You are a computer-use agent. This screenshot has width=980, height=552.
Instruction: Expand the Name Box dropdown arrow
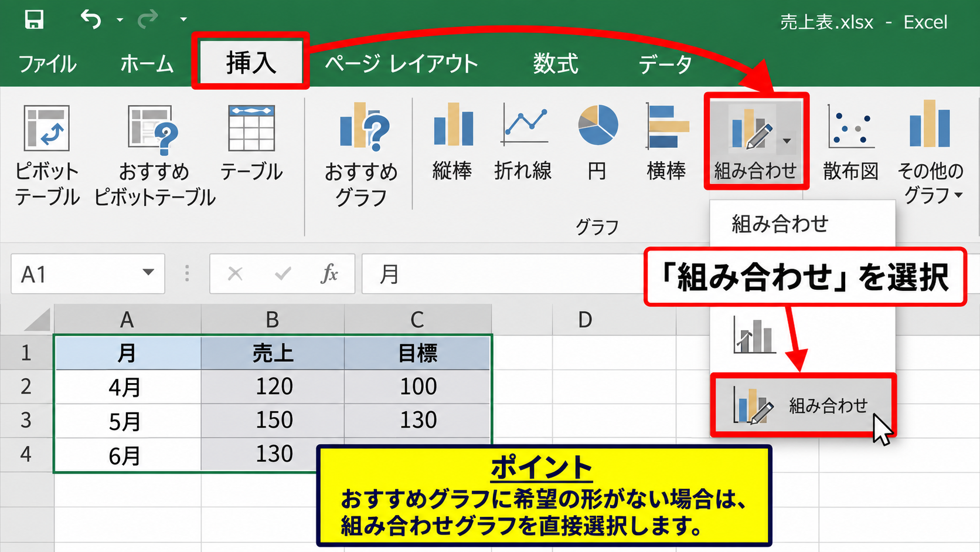pos(148,272)
